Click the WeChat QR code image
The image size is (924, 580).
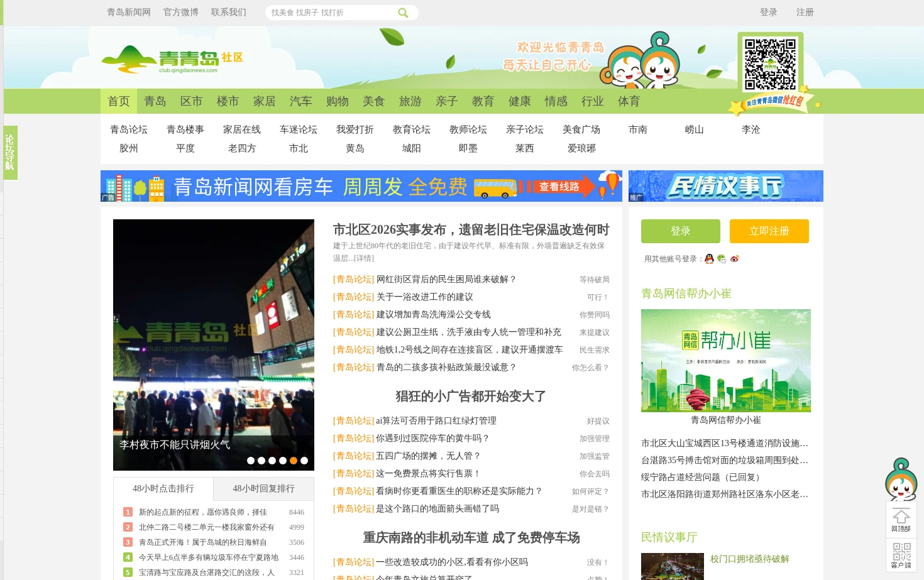click(x=770, y=64)
